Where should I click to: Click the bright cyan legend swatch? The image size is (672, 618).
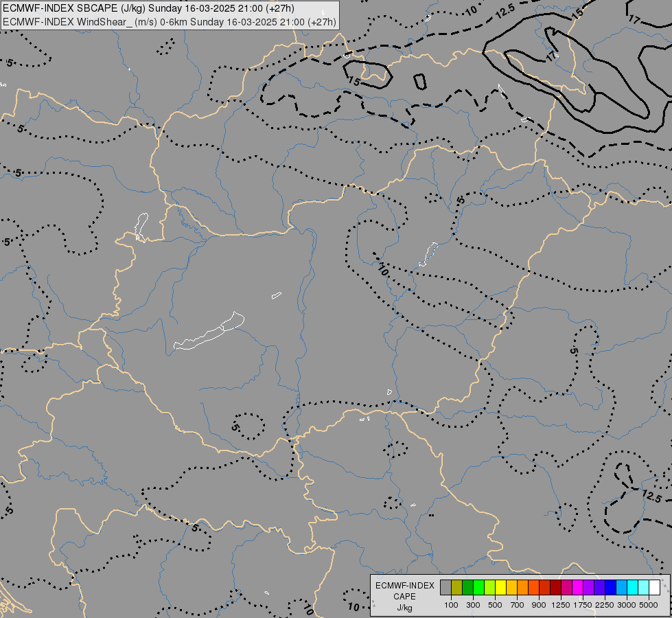[x=633, y=587]
